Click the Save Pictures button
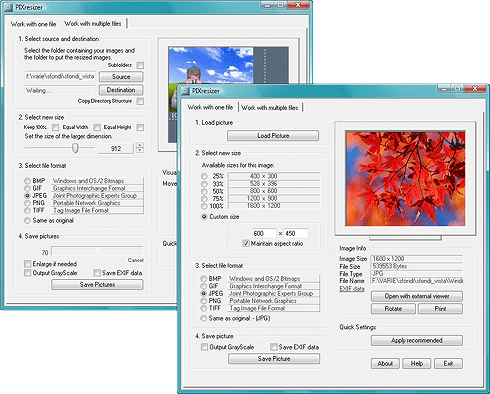This screenshot has height=394, width=490. 97,285
